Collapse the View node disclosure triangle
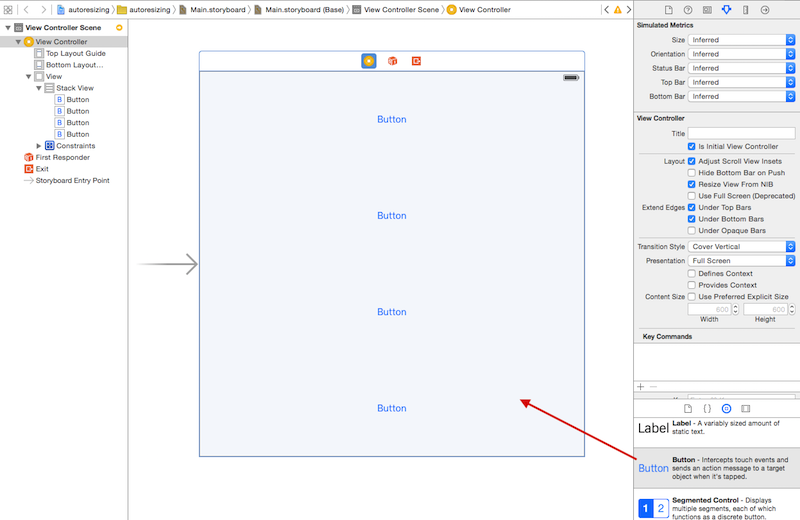 pos(29,77)
